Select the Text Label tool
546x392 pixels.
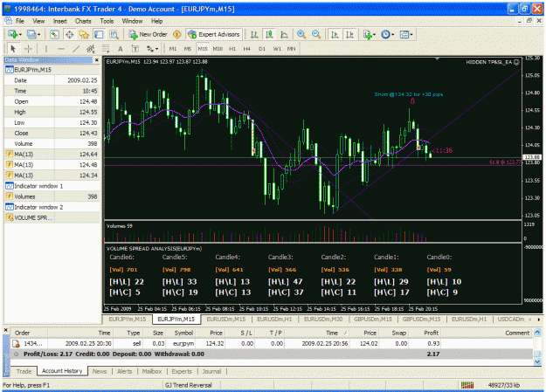(135, 49)
